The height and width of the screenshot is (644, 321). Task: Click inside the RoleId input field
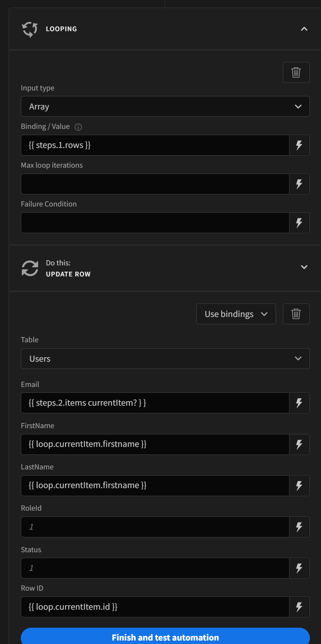pos(155,527)
